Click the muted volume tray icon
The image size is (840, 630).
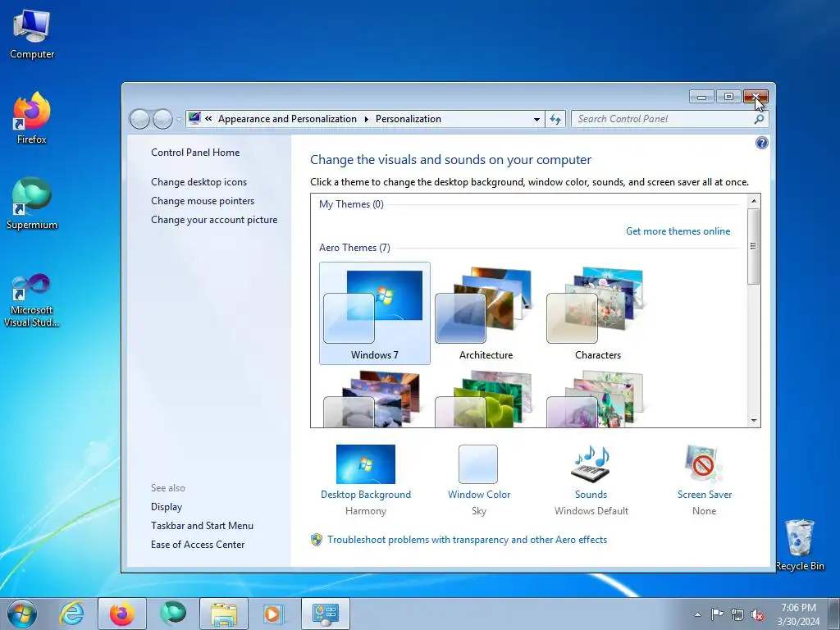click(x=757, y=614)
